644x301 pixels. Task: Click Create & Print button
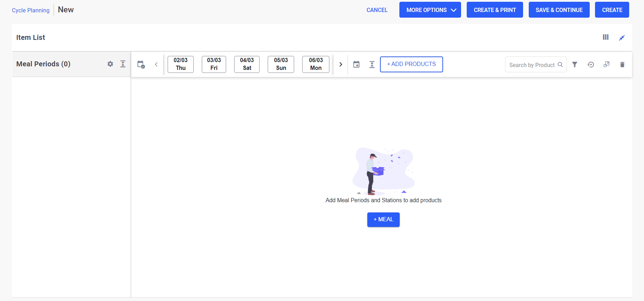point(495,10)
